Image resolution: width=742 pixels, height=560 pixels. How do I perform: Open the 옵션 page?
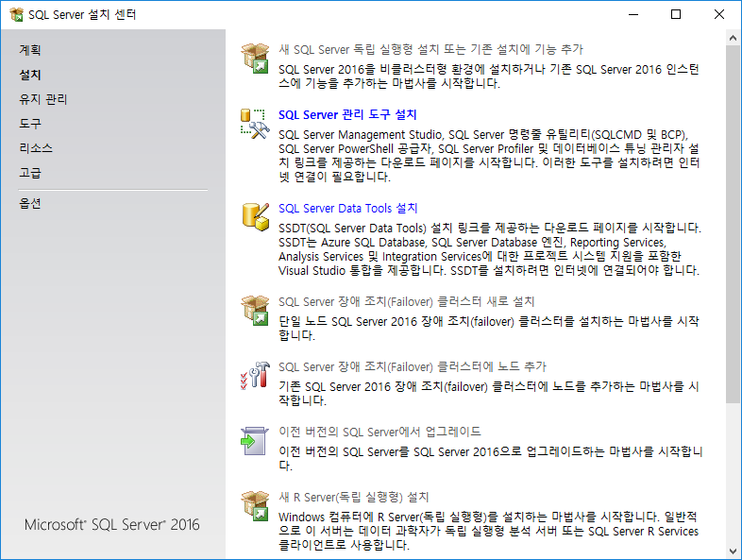[30, 203]
